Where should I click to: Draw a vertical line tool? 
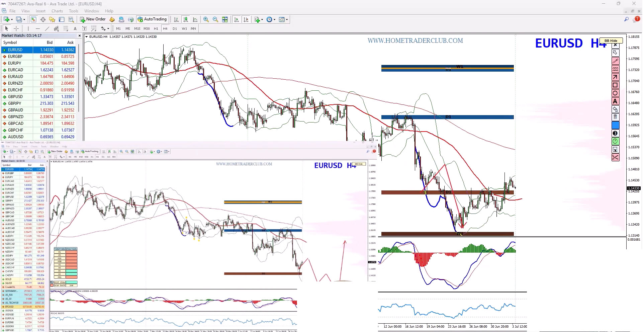28,28
